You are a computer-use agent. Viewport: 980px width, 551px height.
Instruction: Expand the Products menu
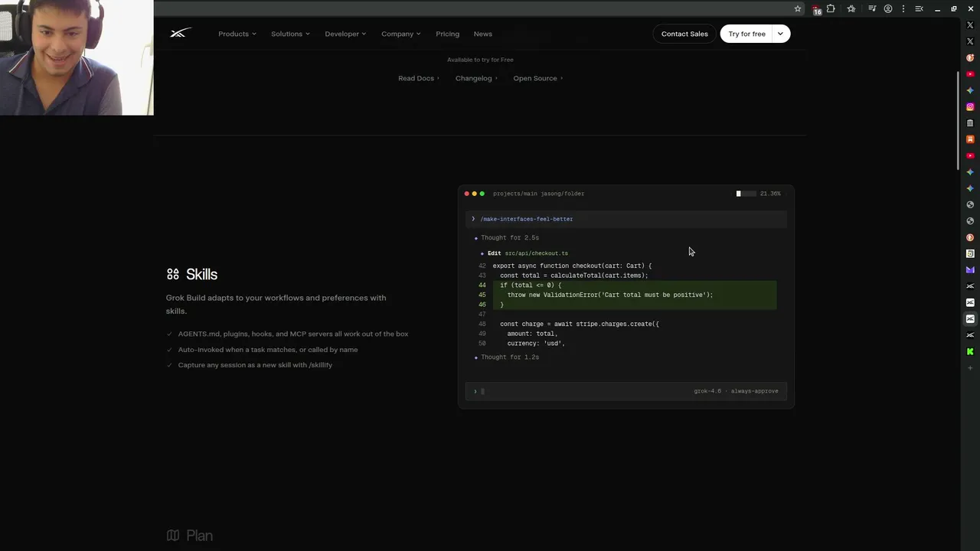tap(237, 34)
